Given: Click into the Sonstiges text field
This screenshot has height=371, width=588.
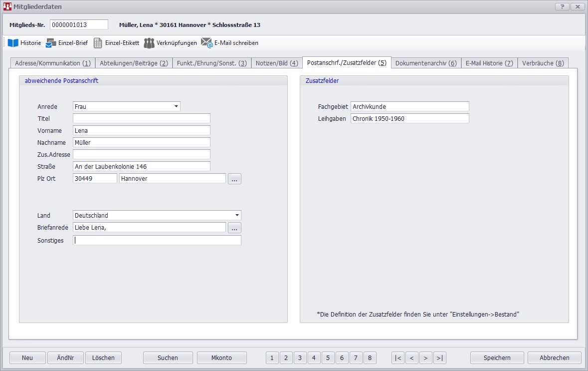Looking at the screenshot, I should [x=157, y=240].
